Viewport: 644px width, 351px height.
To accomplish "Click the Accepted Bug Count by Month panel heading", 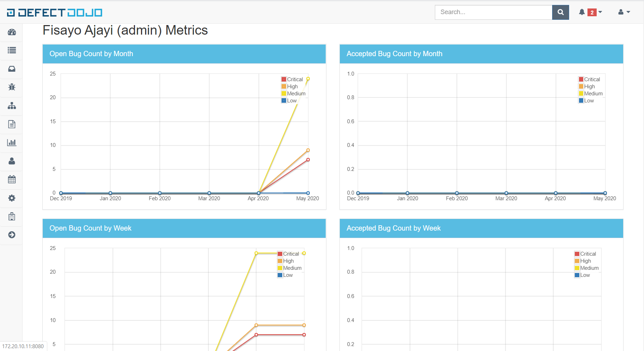I will point(481,54).
